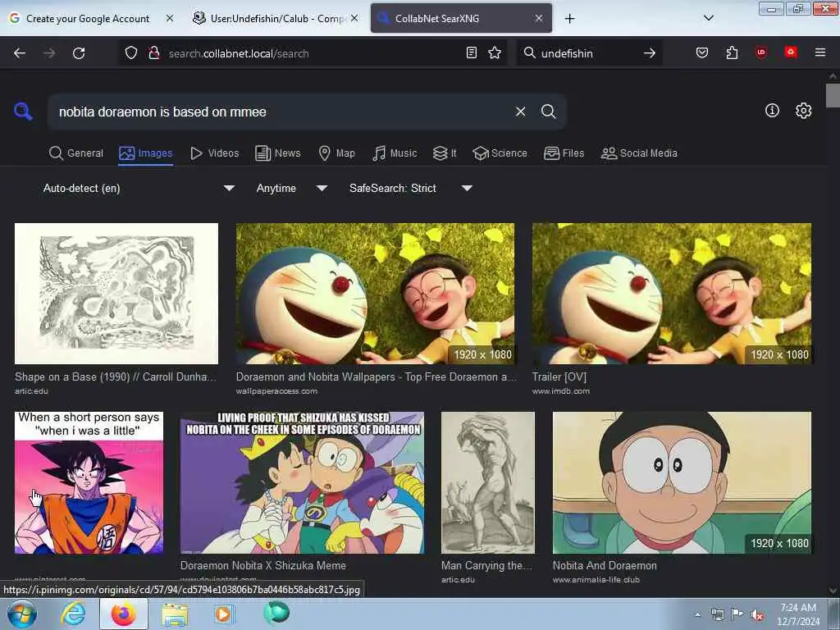Open the Firefox application menu

pos(819,52)
